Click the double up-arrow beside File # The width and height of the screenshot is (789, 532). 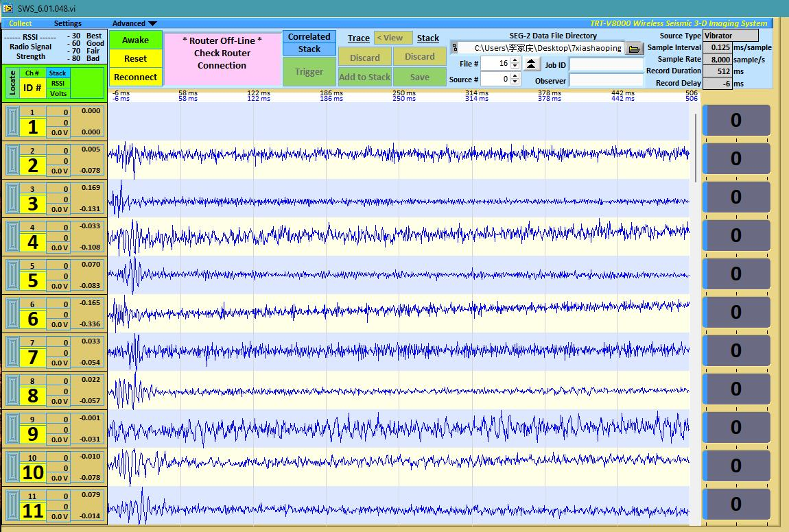coord(531,64)
